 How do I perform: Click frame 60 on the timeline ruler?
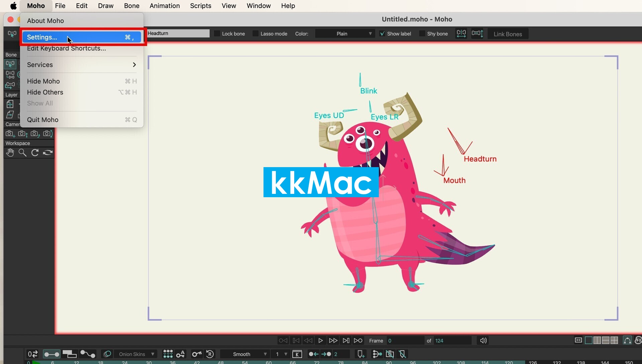269,362
